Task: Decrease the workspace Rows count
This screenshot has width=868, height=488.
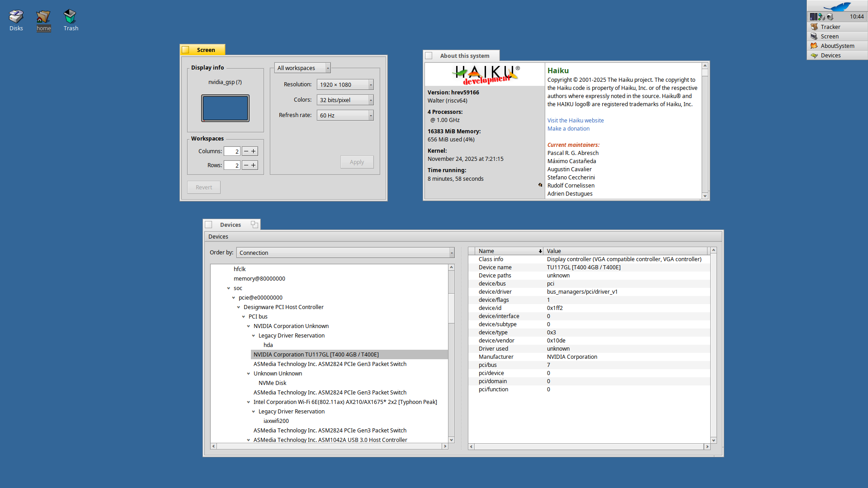Action: (x=246, y=165)
